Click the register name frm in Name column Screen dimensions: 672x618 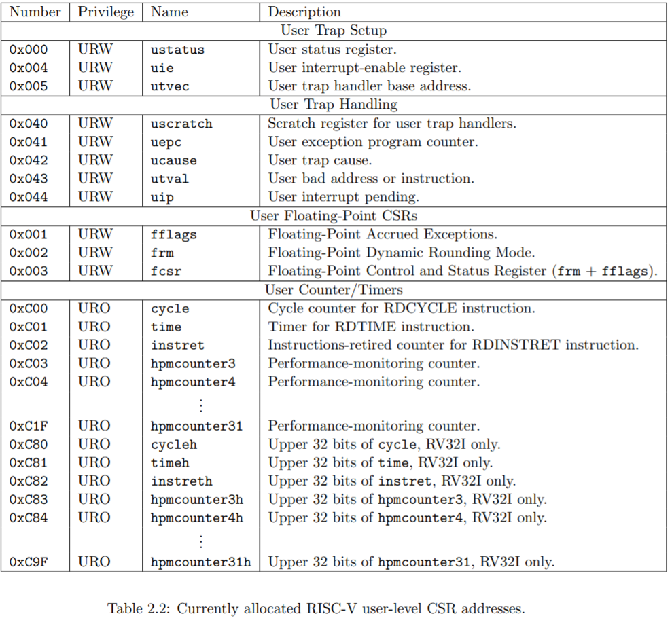[162, 253]
